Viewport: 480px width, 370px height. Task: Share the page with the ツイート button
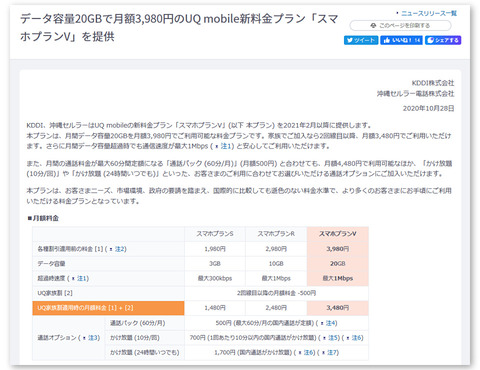pyautogui.click(x=361, y=40)
